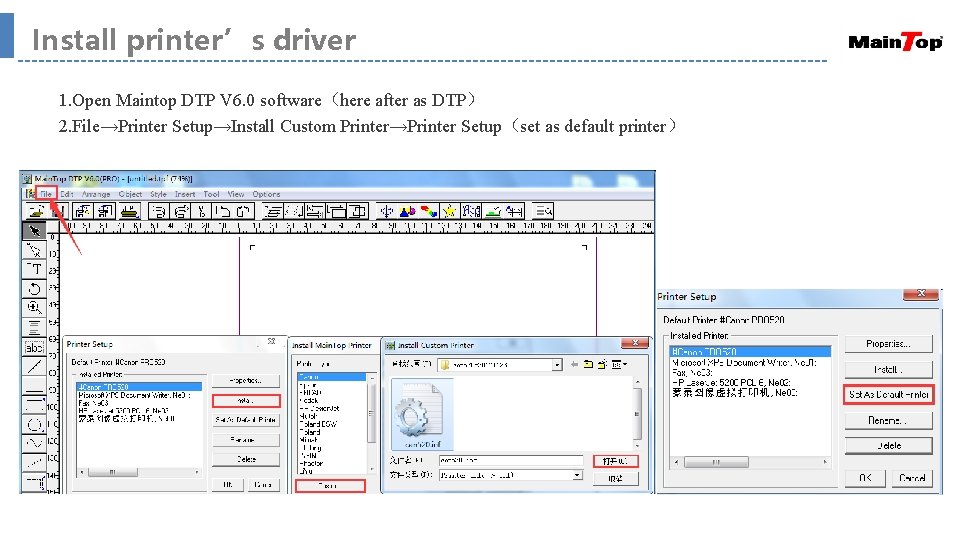Select HP LaserJet 5200 PCL 6 in right list

750,382
